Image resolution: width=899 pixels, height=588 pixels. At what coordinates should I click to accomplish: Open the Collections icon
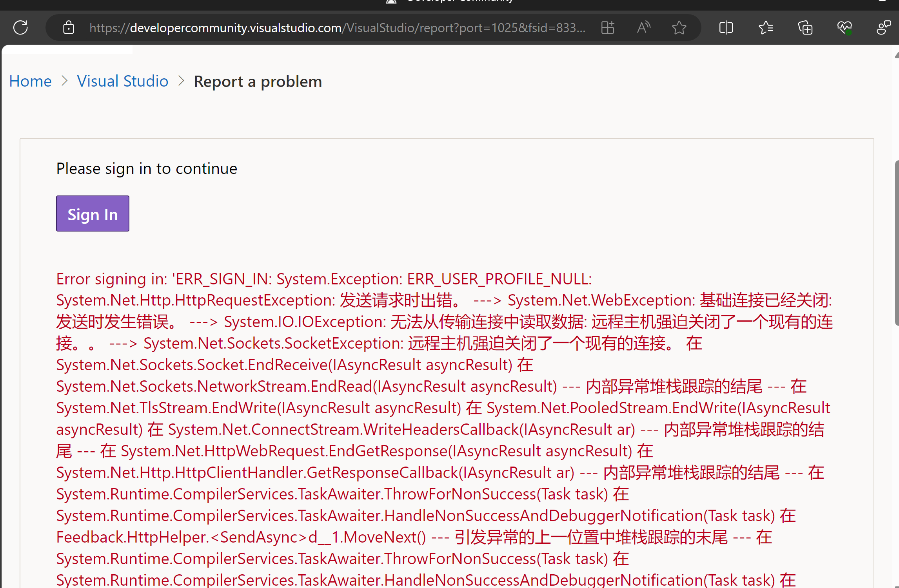805,27
